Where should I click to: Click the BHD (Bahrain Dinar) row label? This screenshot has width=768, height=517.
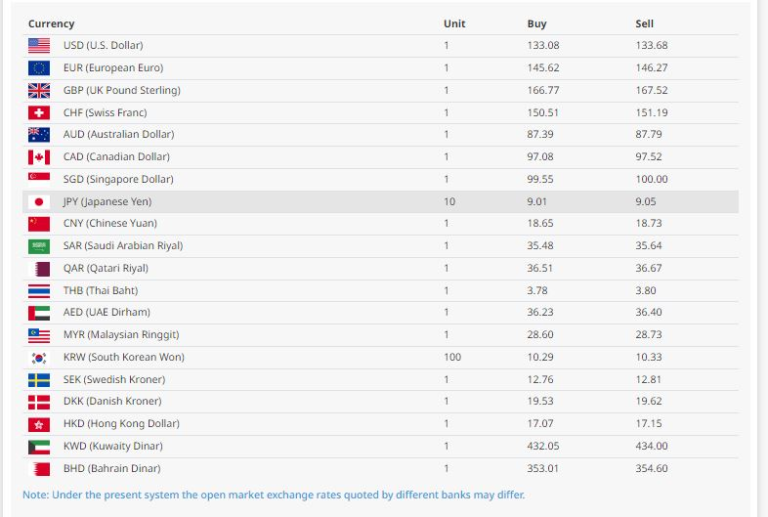pyautogui.click(x=112, y=469)
